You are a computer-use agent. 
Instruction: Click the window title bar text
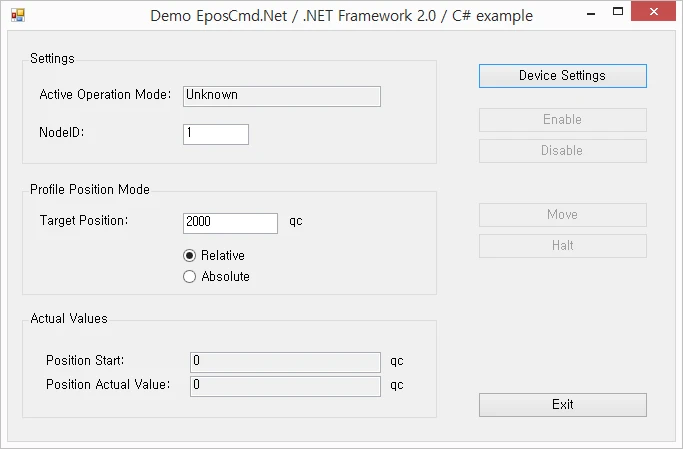pyautogui.click(x=342, y=16)
